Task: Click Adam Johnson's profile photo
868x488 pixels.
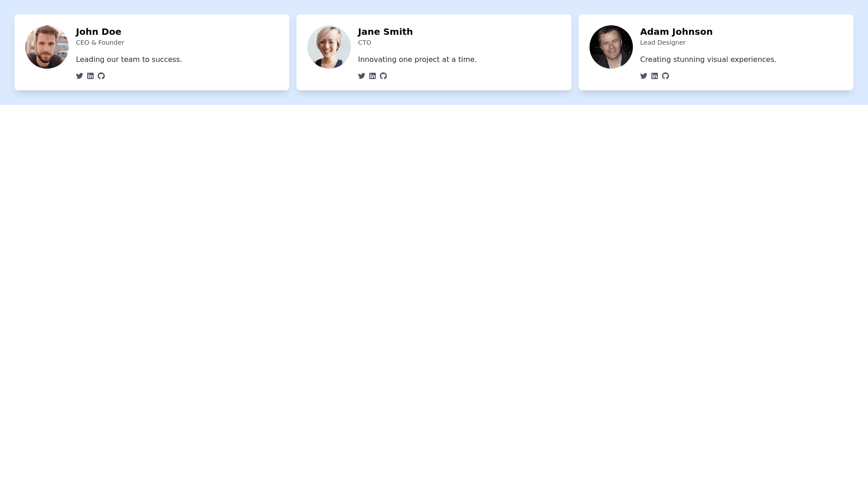Action: pyautogui.click(x=611, y=47)
